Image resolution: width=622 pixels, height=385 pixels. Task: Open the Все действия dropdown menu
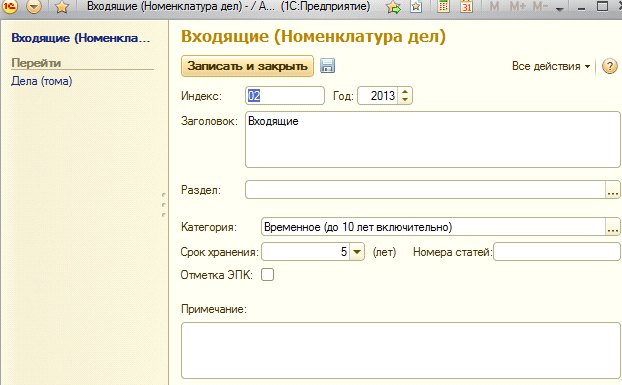pyautogui.click(x=551, y=66)
